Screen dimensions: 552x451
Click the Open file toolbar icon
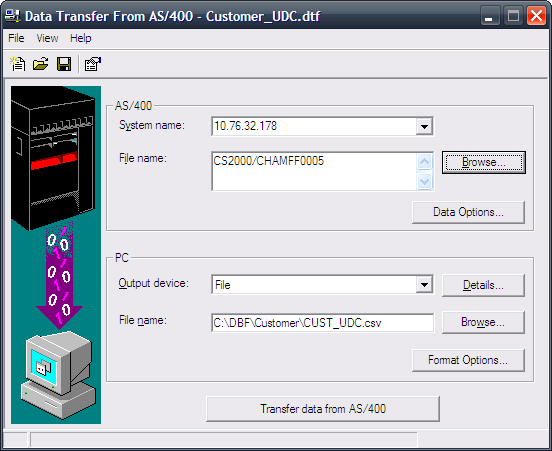point(41,64)
